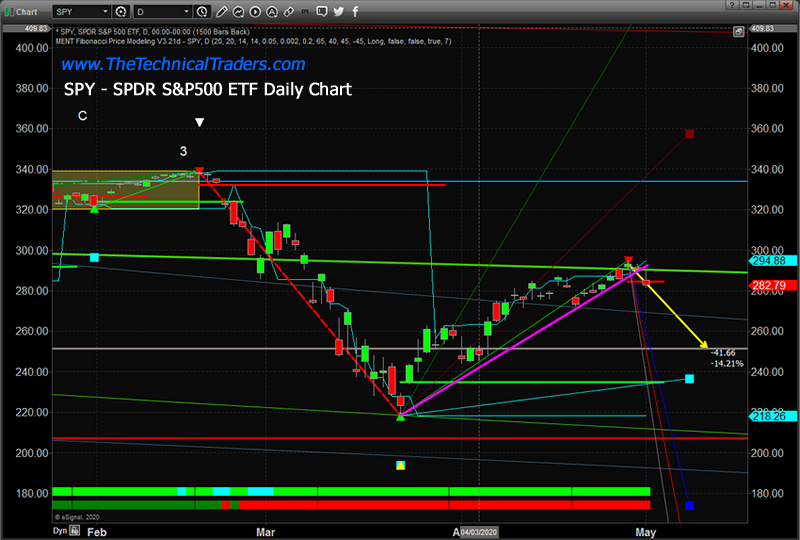Click the green trend indicator bar

coord(351,492)
